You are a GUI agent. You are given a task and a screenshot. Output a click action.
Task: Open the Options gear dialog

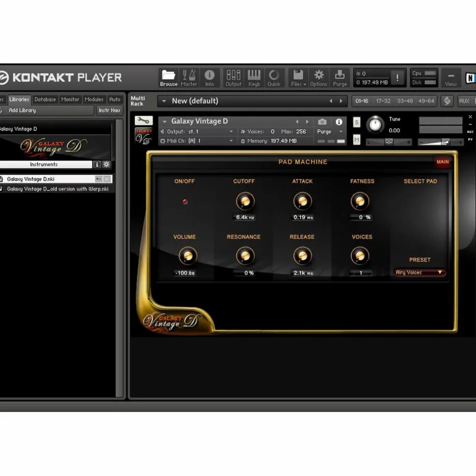click(x=319, y=78)
